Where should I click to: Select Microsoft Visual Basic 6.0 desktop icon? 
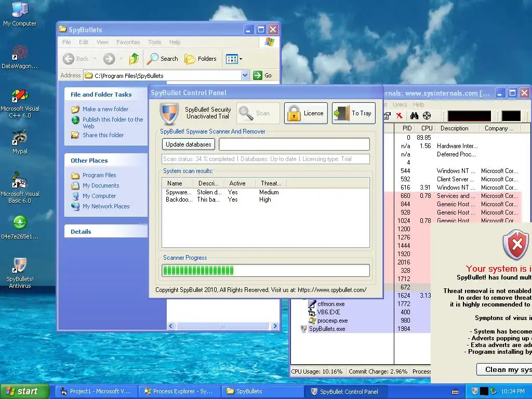point(20,188)
